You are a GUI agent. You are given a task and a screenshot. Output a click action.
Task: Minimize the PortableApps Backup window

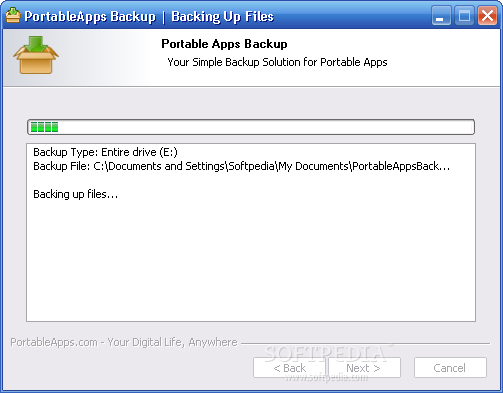point(441,15)
